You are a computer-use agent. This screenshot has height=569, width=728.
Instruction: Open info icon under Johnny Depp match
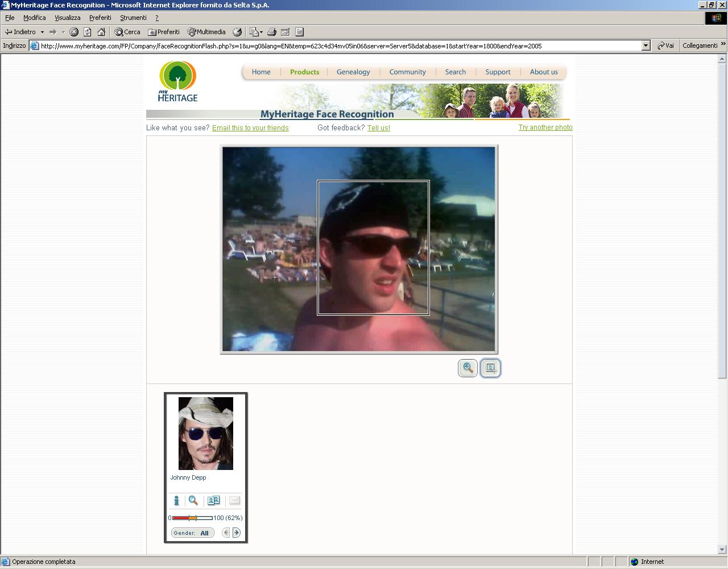click(176, 501)
